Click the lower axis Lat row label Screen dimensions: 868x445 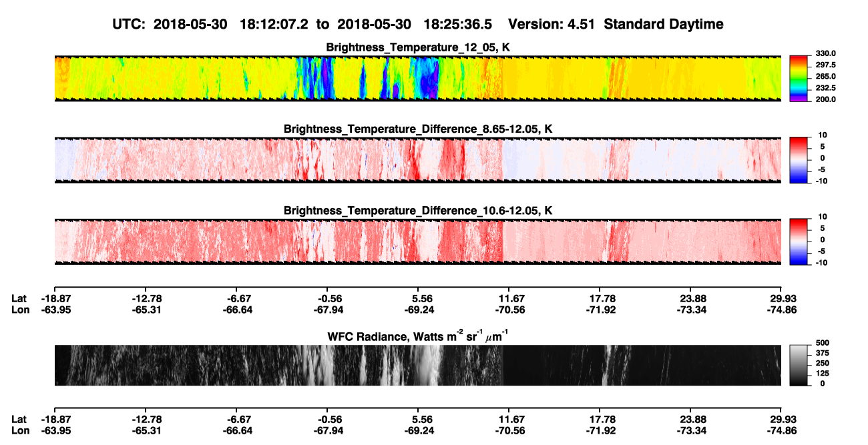point(19,420)
